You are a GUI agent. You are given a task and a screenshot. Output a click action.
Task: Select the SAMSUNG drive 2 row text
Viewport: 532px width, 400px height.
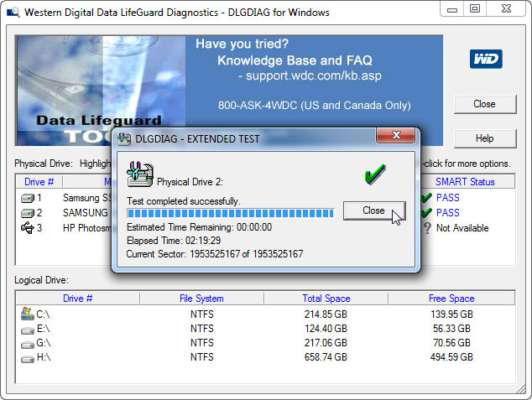click(x=85, y=213)
